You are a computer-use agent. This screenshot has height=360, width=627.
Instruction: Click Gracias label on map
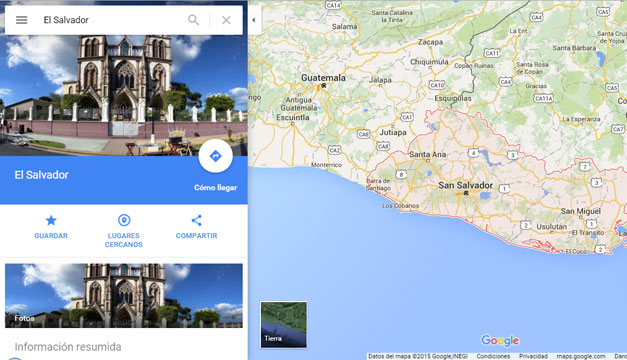tap(536, 86)
